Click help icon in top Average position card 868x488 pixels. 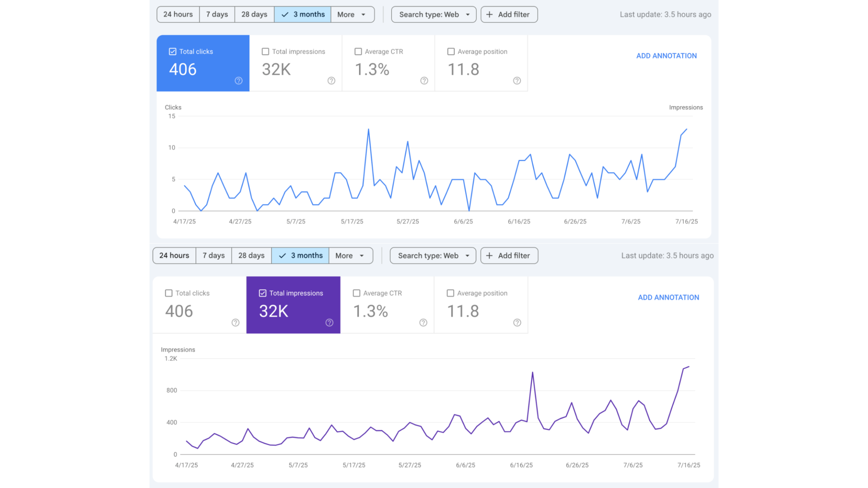tap(517, 81)
